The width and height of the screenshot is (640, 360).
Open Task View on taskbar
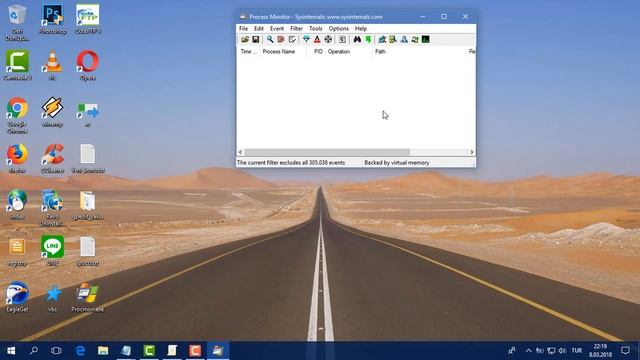pyautogui.click(x=56, y=351)
